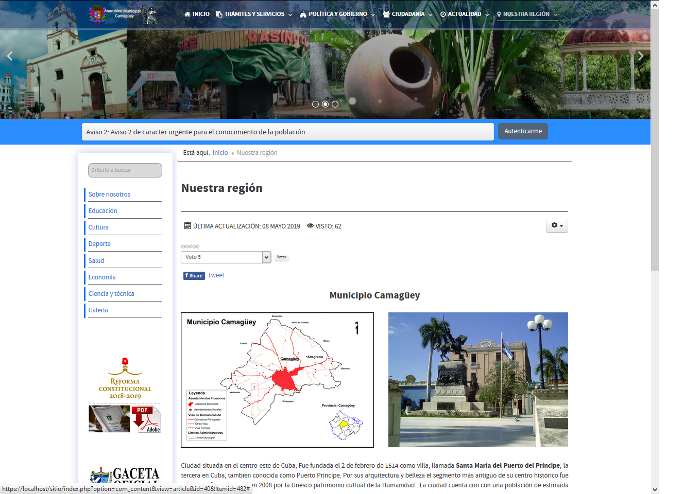This screenshot has width=700, height=494.
Task: Select the first carousel indicator dot
Action: pos(315,104)
